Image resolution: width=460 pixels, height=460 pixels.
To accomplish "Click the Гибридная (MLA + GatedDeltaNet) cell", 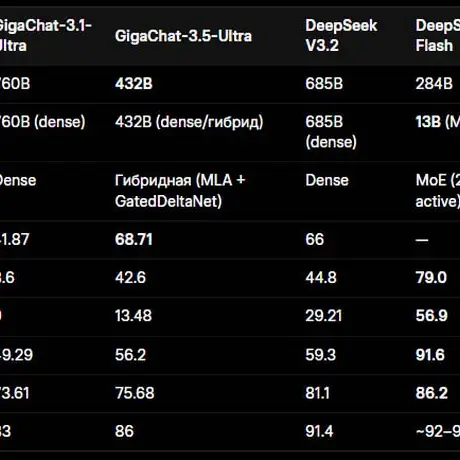I will [180, 191].
